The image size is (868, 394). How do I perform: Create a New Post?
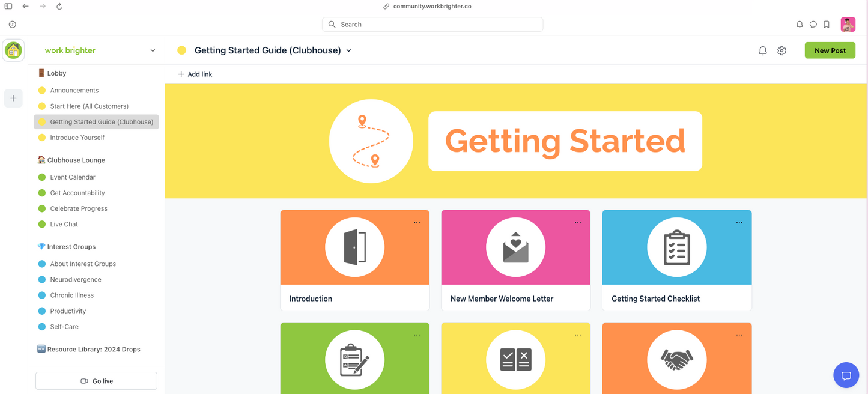tap(830, 51)
